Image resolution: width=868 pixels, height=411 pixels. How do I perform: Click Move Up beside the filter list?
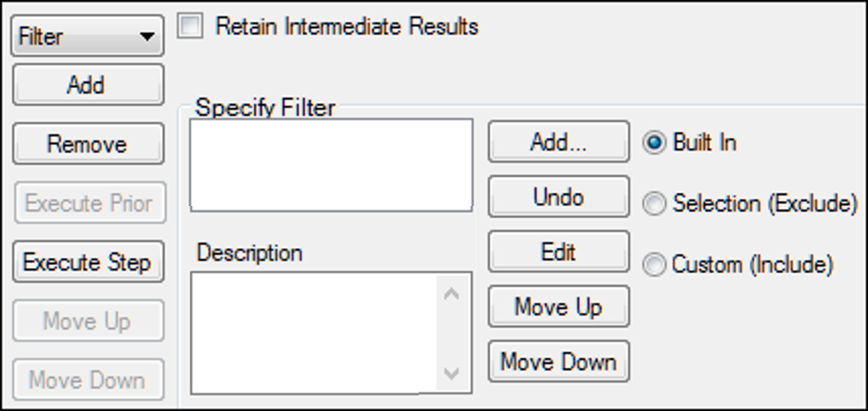558,306
